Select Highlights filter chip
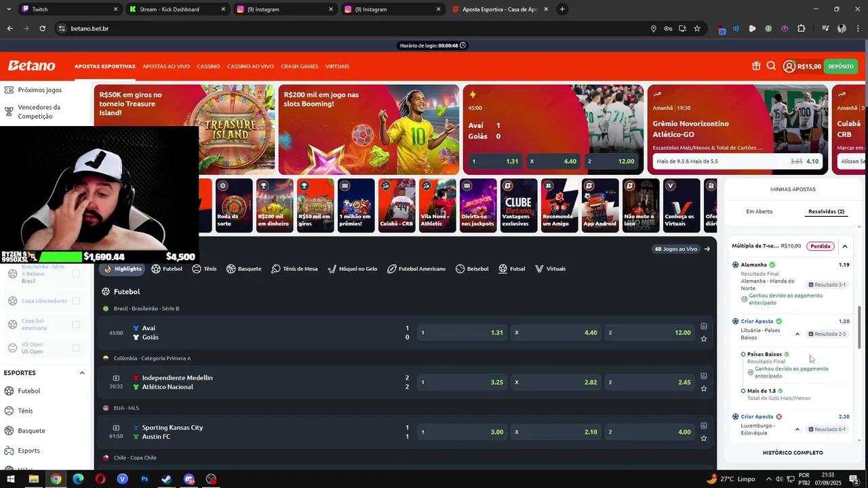 [x=123, y=269]
